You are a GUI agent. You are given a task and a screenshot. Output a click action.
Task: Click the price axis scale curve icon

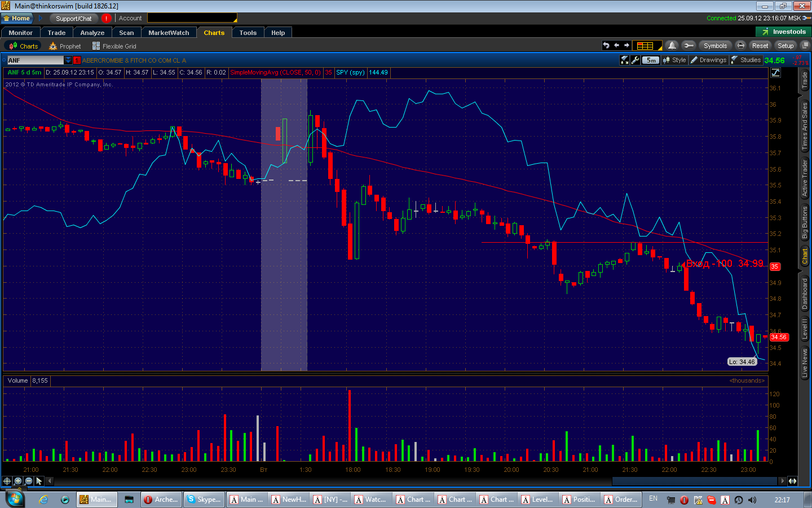(x=776, y=72)
